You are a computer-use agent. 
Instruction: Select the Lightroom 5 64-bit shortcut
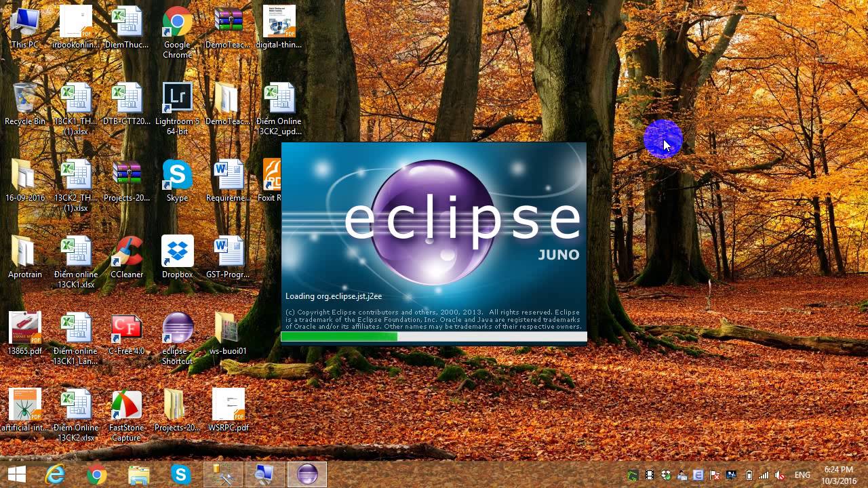[177, 108]
